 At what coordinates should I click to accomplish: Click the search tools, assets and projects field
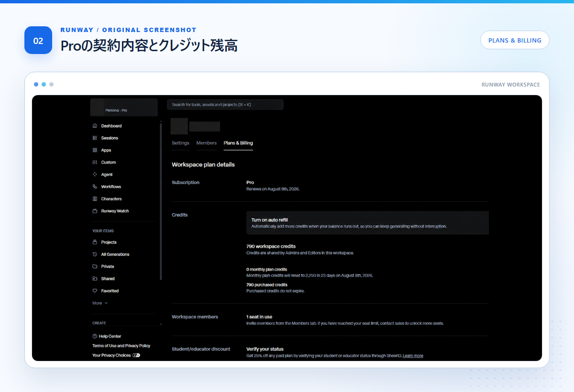(x=225, y=104)
